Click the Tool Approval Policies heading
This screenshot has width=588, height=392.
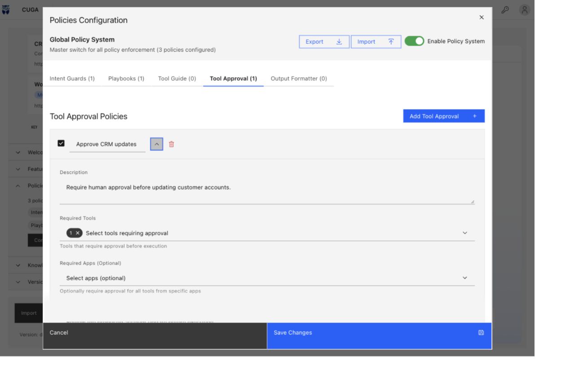pyautogui.click(x=88, y=116)
